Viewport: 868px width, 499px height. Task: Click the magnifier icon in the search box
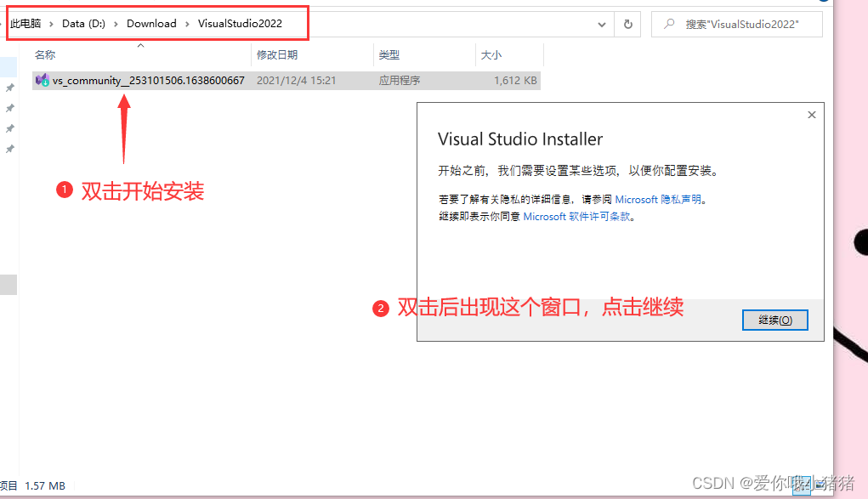pyautogui.click(x=670, y=25)
